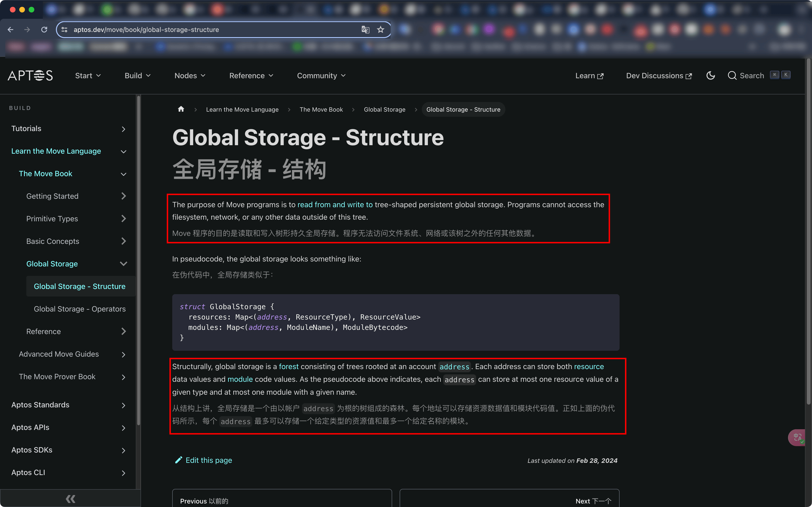
Task: Click the main page scrollbar
Action: pyautogui.click(x=808, y=231)
